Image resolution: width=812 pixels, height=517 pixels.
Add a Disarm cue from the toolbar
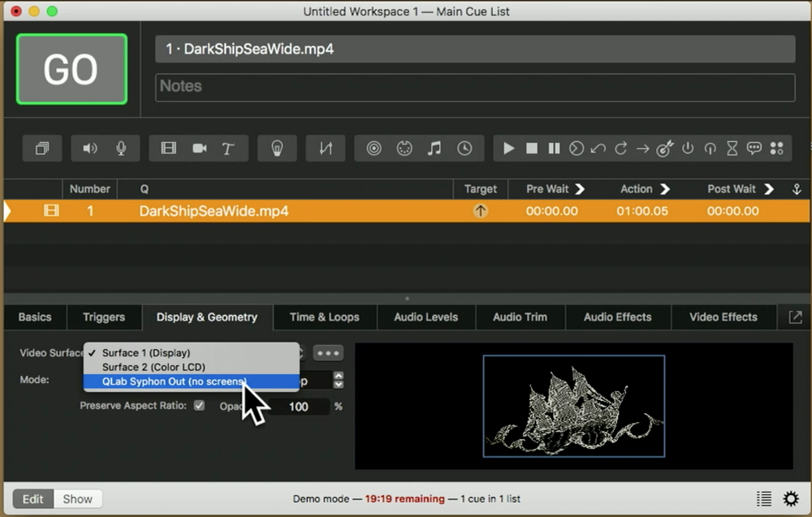pyautogui.click(x=710, y=149)
